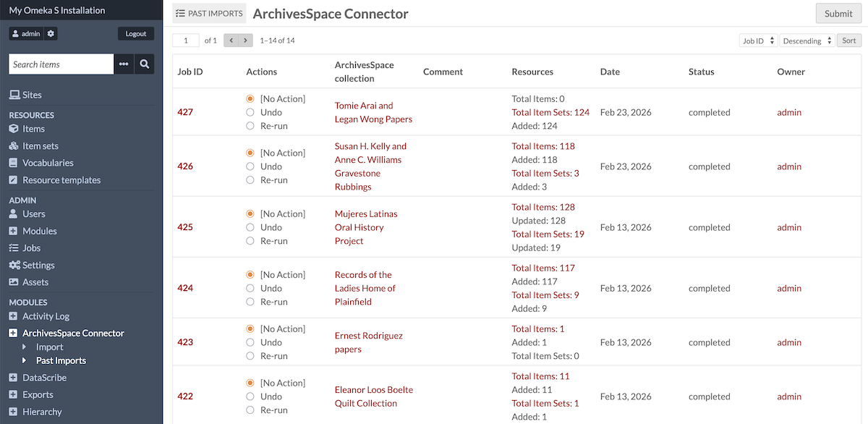Viewport: 868px width, 424px height.
Task: Open the Import submenu item
Action: tap(50, 347)
